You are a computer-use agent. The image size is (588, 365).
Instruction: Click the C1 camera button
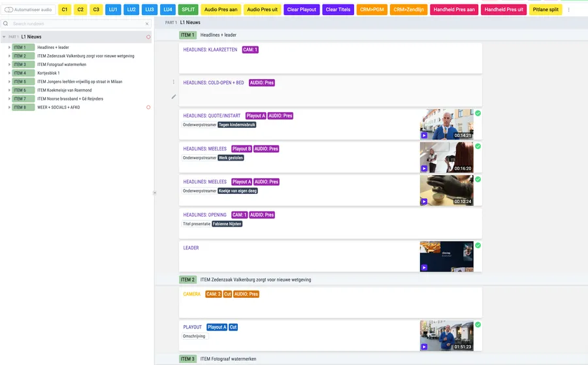(x=65, y=10)
